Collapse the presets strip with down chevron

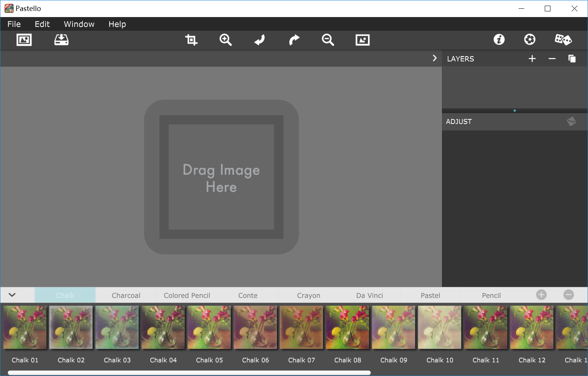tap(12, 295)
